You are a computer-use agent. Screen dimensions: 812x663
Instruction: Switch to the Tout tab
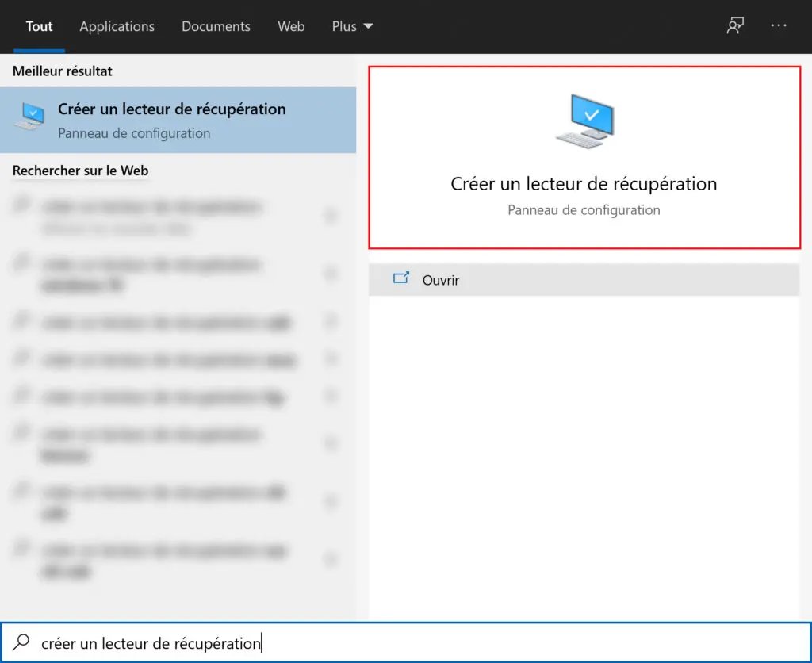click(39, 26)
